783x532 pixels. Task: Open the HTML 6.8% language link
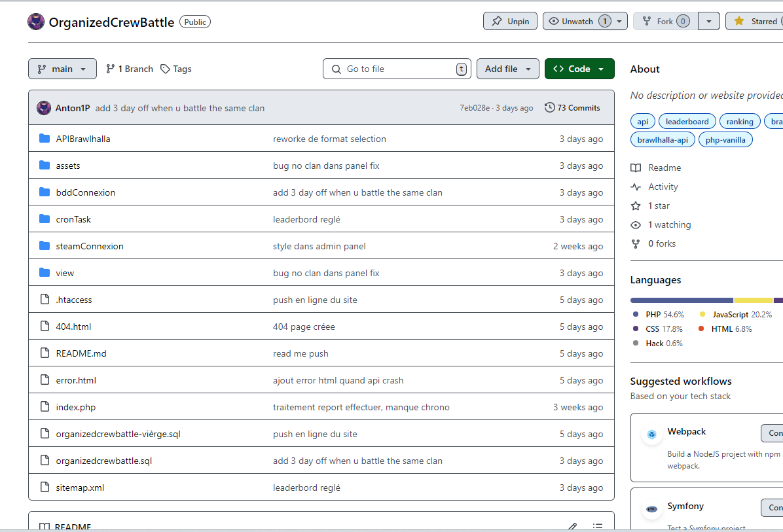click(x=725, y=329)
